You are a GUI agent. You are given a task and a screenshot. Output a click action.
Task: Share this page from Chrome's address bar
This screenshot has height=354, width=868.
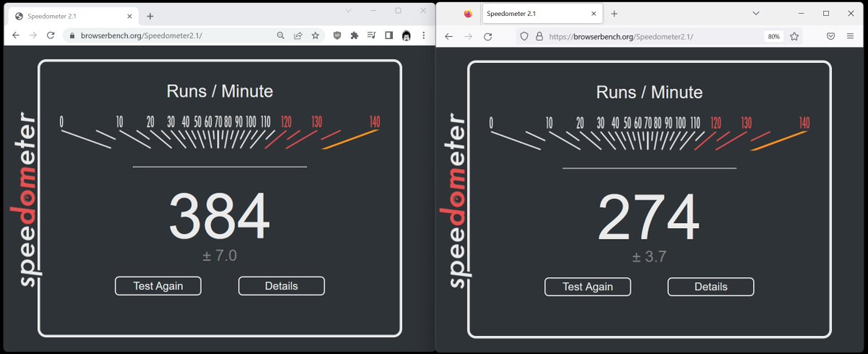(x=298, y=35)
